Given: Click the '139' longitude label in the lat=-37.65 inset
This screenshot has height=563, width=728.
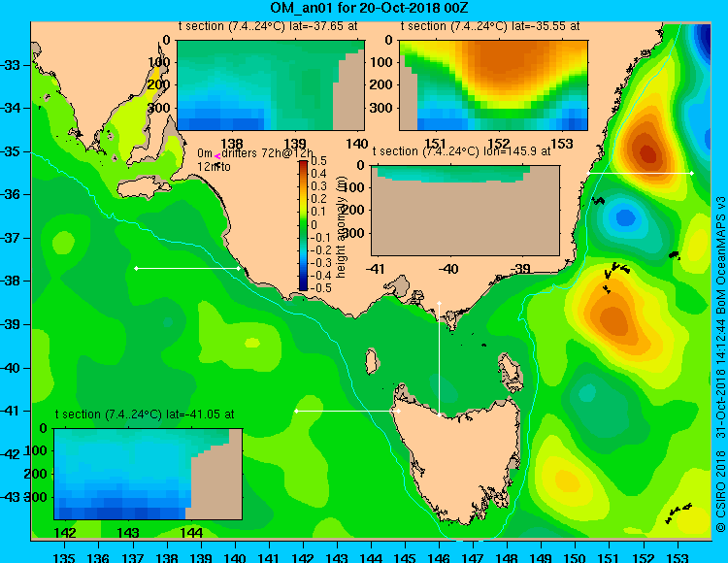Looking at the screenshot, I should coord(295,144).
